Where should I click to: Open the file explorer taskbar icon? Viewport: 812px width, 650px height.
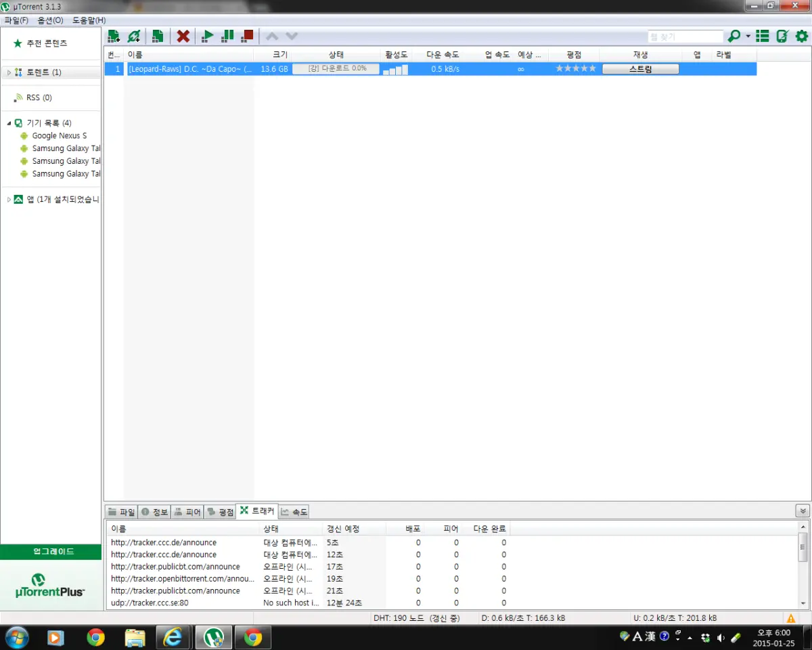click(135, 637)
